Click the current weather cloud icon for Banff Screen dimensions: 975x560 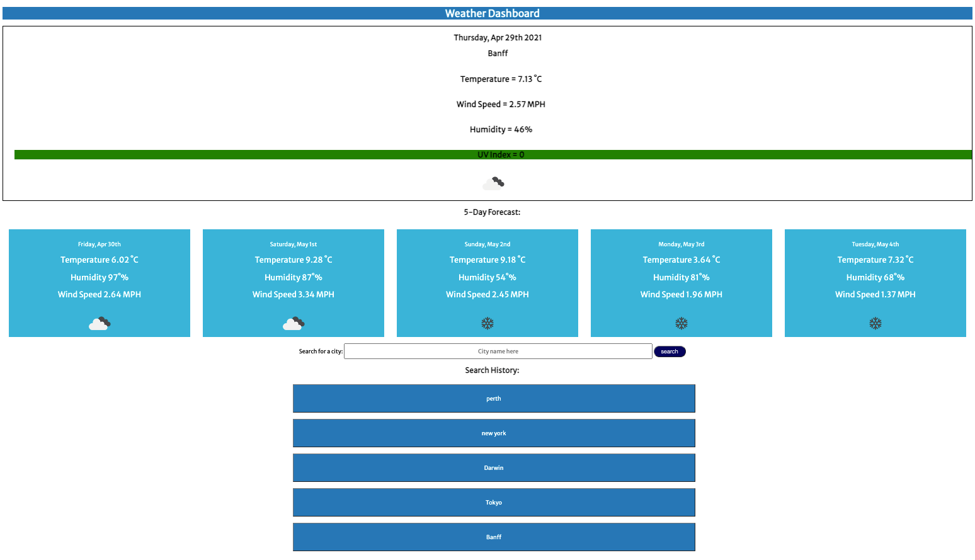494,183
